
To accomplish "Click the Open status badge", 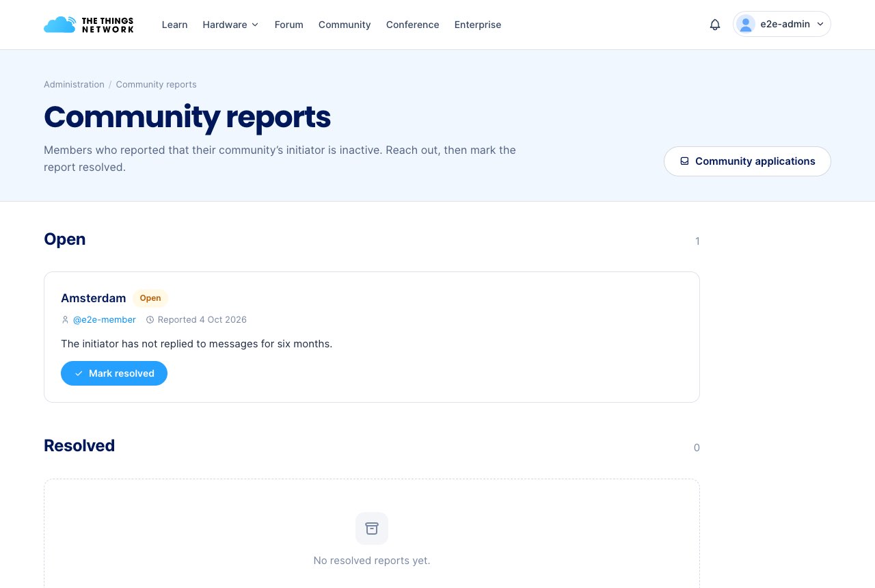I will [x=150, y=298].
